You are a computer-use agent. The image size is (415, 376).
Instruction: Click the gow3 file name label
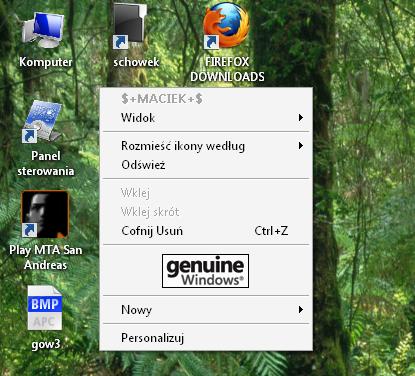tap(46, 344)
